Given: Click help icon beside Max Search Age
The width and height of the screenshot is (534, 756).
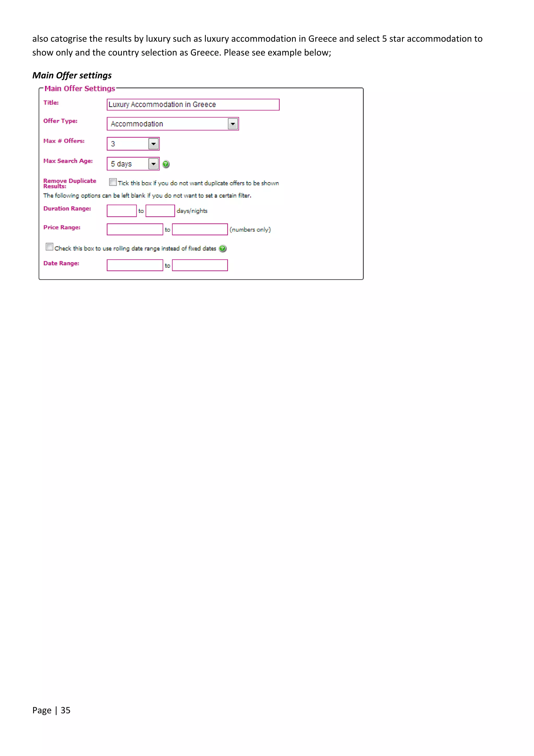Looking at the screenshot, I should coord(166,164).
